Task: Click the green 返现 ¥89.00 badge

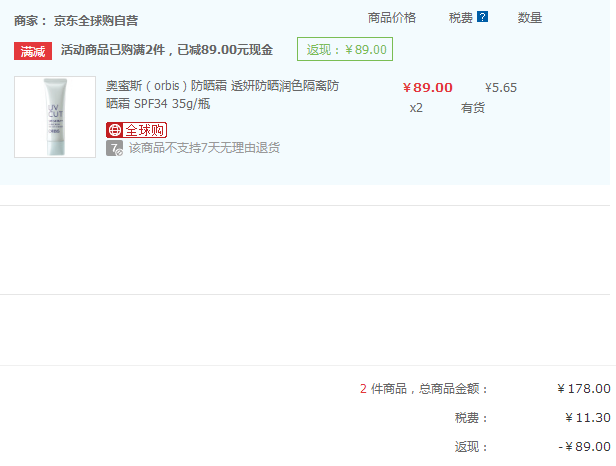Action: (x=345, y=50)
